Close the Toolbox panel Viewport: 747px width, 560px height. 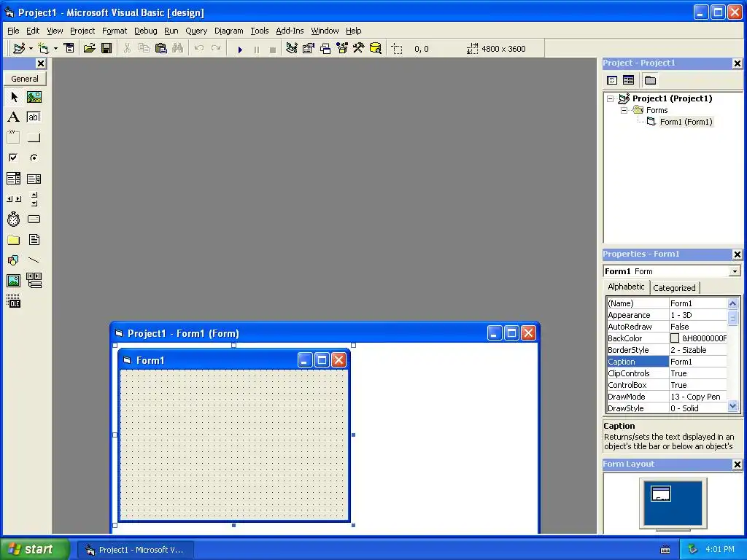click(41, 63)
